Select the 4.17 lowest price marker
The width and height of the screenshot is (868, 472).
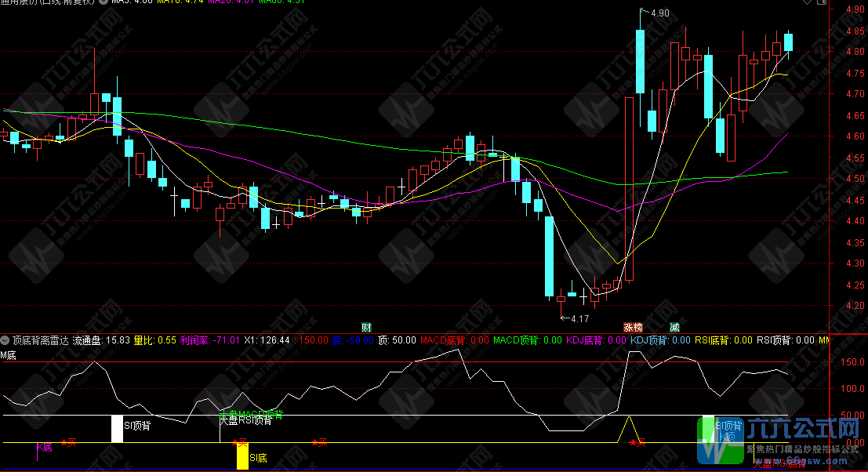(576, 318)
